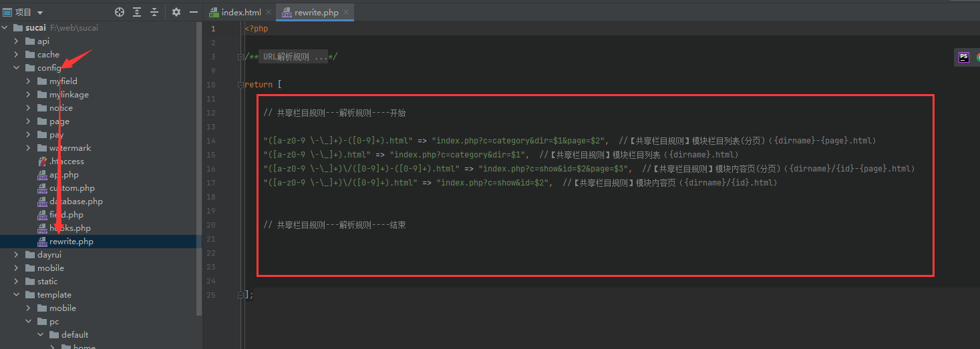Collapse the config folder
Screen dimensions: 980x349
point(16,68)
